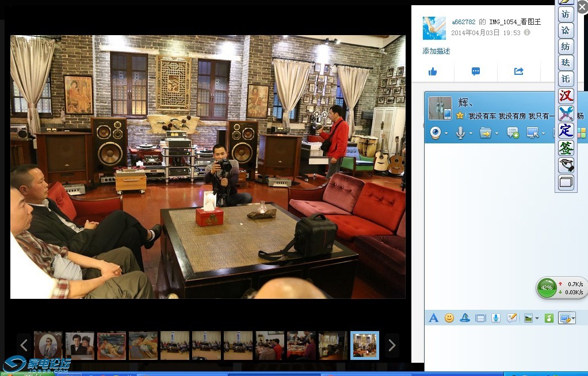
Task: Click the font letter A icon
Action: click(x=434, y=318)
